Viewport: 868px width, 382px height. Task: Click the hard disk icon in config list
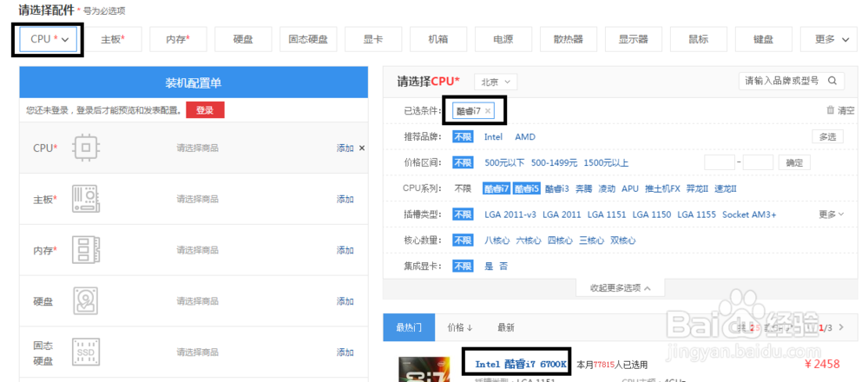coord(86,301)
